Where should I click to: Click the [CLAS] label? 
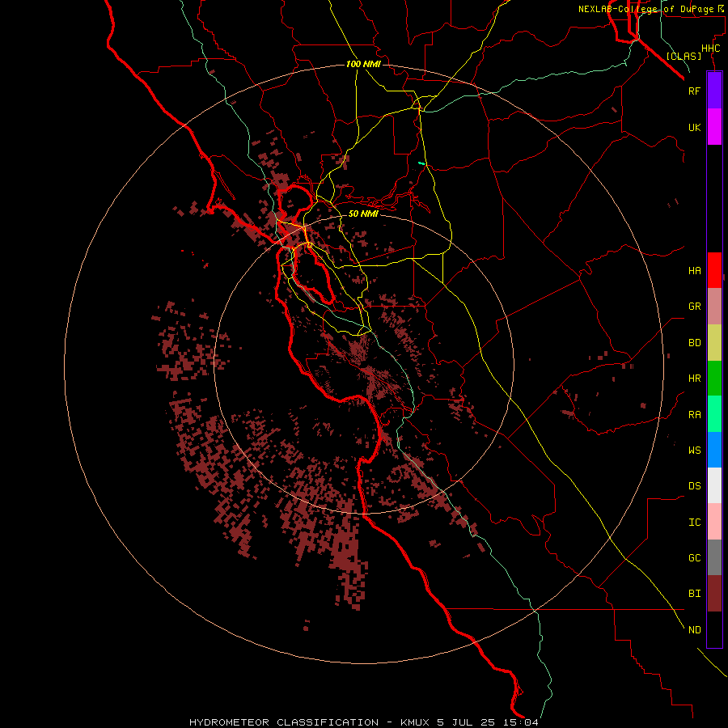click(684, 57)
